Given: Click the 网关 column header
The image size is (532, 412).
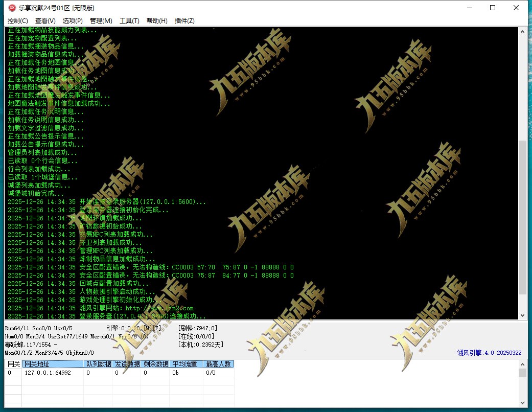Looking at the screenshot, I should [14, 364].
